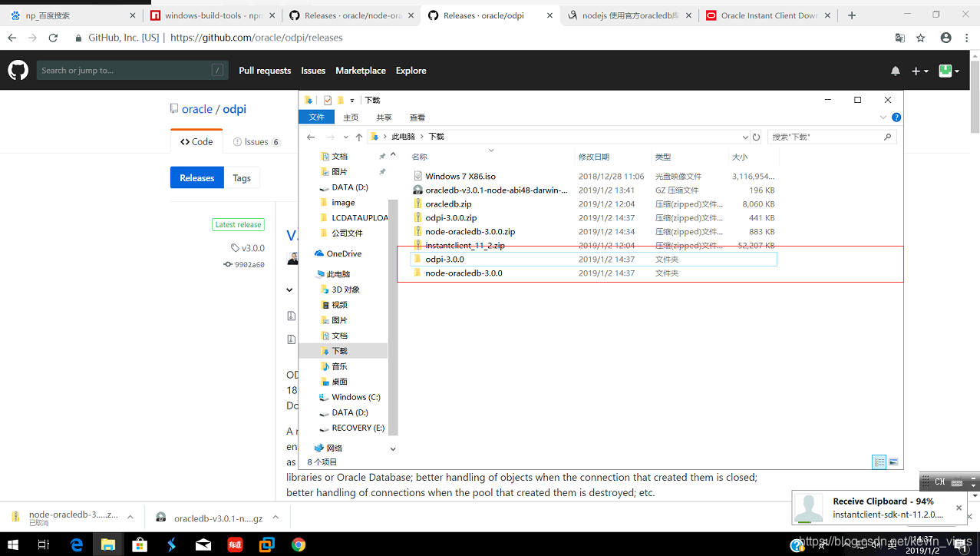This screenshot has width=980, height=556.
Task: Open the Issues tab of odpi repo
Action: point(256,142)
